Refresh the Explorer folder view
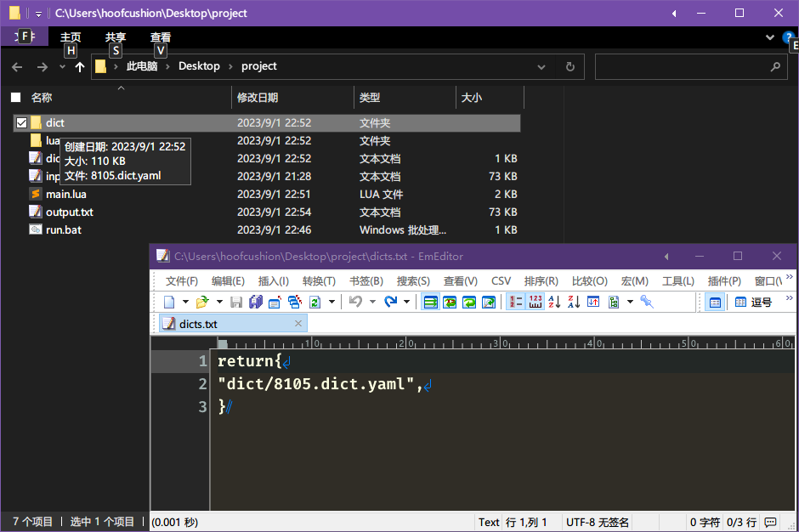This screenshot has height=532, width=799. pos(570,67)
